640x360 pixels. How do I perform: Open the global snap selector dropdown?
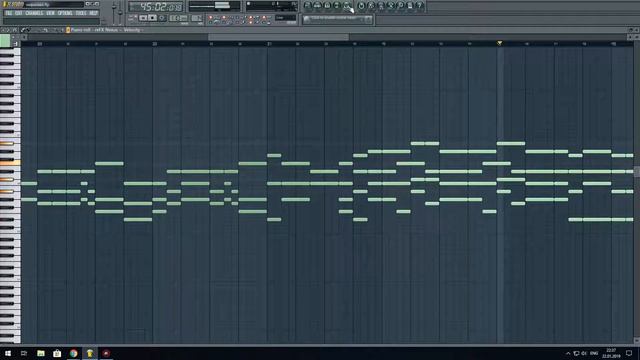pyautogui.click(x=286, y=18)
